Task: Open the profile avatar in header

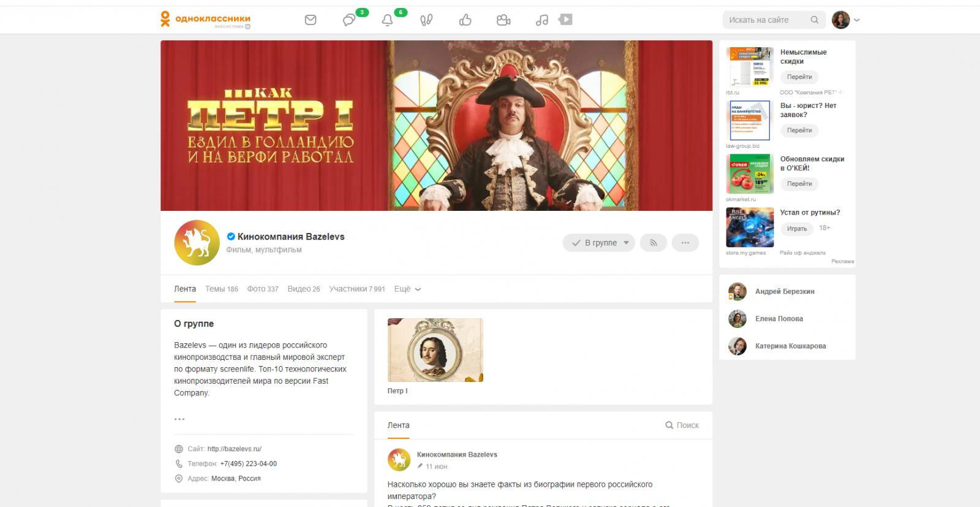Action: point(841,20)
